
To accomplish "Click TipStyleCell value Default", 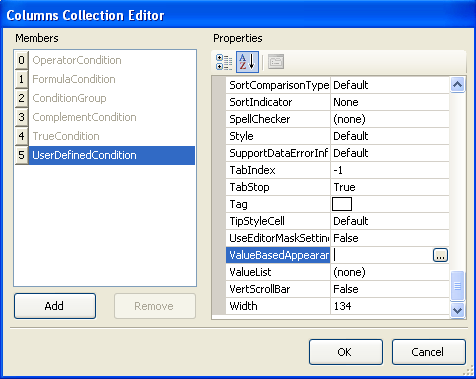I will tap(390, 221).
